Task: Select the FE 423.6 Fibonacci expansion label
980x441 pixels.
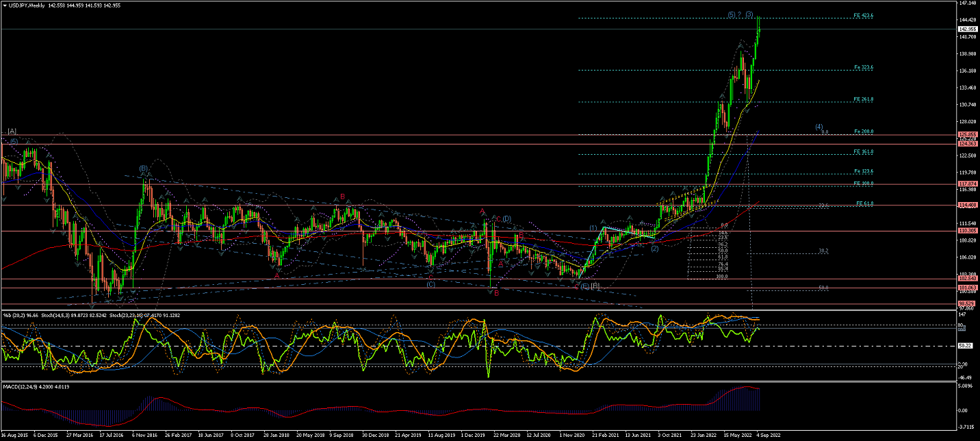Action: point(863,15)
